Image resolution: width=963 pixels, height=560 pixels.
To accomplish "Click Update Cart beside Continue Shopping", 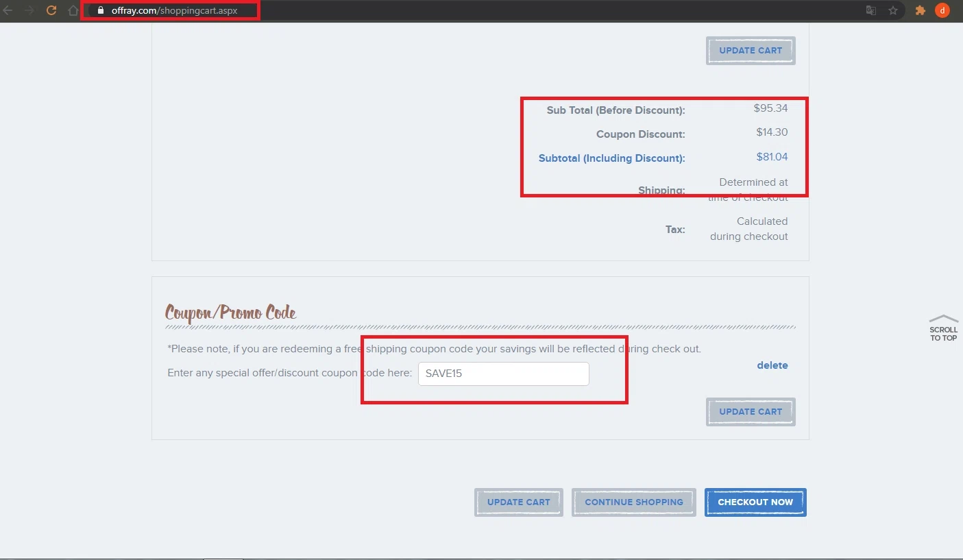I will click(x=519, y=502).
